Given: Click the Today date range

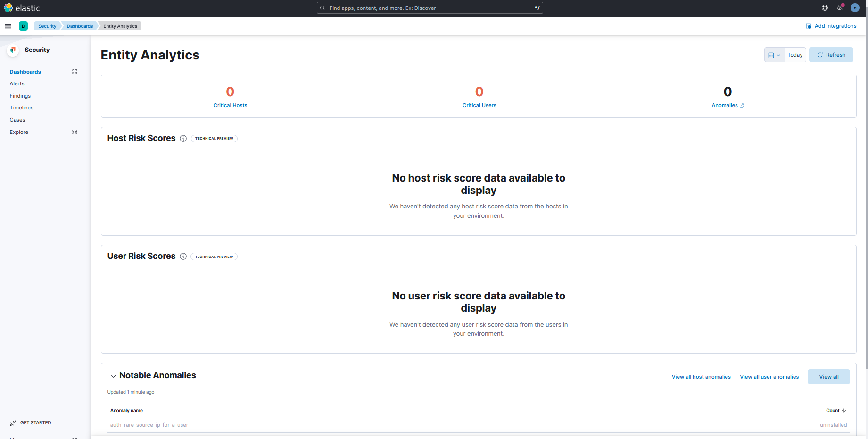Looking at the screenshot, I should click(x=795, y=55).
